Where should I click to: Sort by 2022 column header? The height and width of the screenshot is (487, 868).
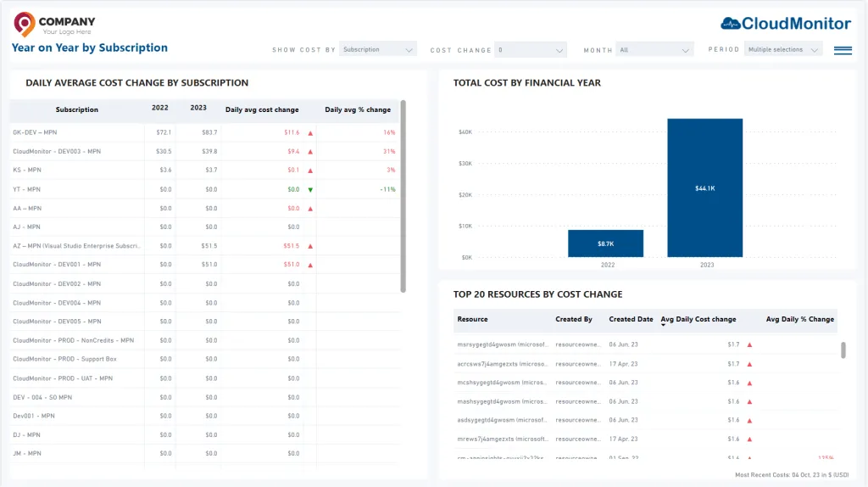pos(160,108)
